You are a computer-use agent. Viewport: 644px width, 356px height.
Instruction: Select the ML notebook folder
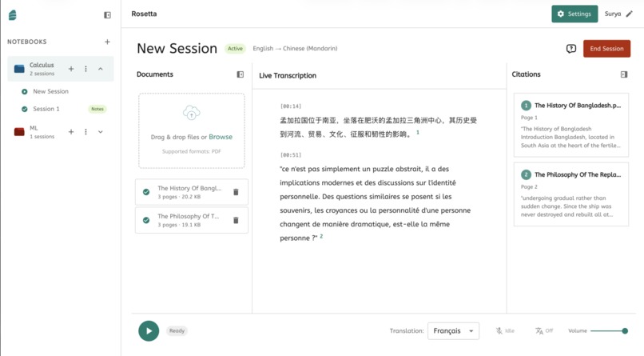click(x=19, y=131)
